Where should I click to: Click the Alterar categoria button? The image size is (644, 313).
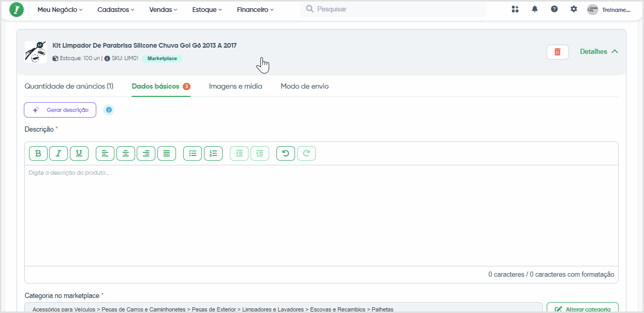coord(582,309)
